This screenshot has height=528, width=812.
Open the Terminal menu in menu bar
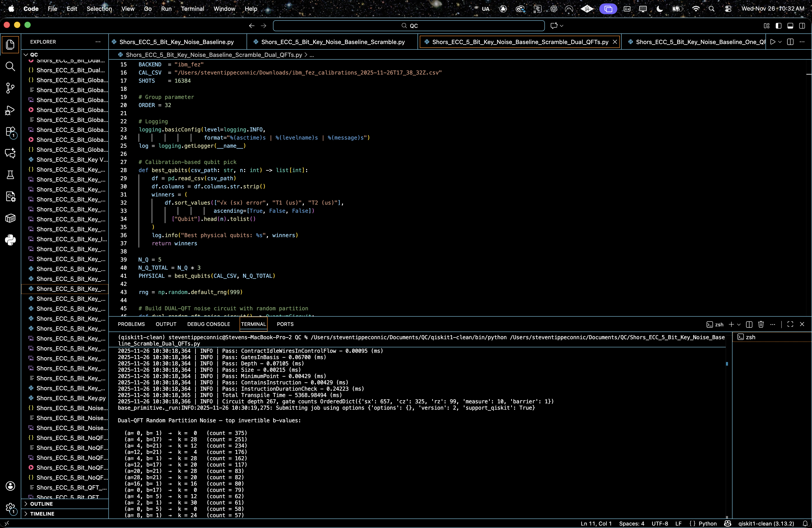coord(192,9)
